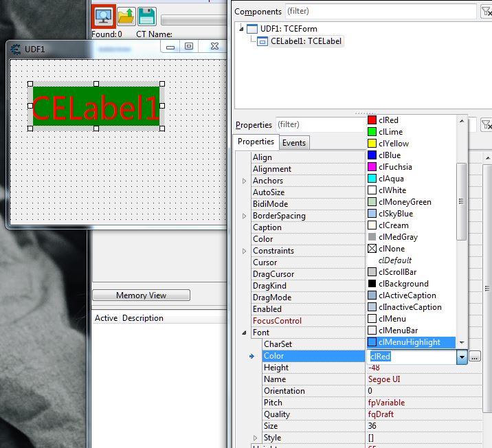Screen dimensions: 492x448
Task: Click the save floppy disk icon
Action: point(147,16)
